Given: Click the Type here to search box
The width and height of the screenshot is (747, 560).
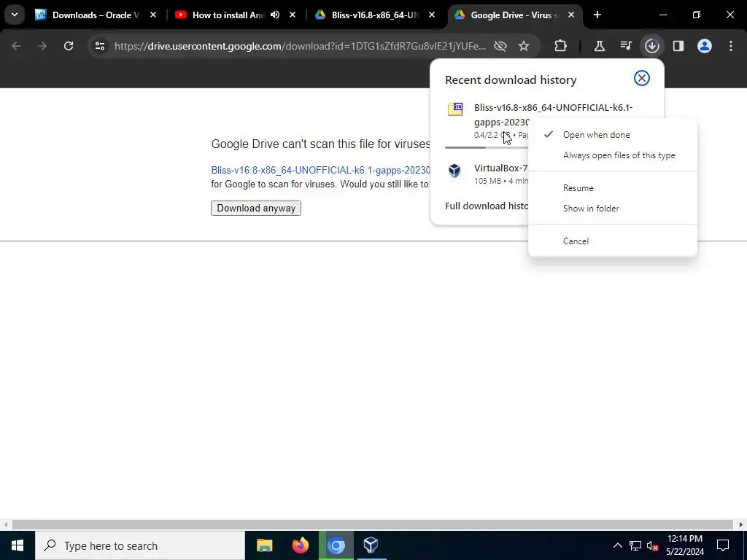Looking at the screenshot, I should coord(140,545).
